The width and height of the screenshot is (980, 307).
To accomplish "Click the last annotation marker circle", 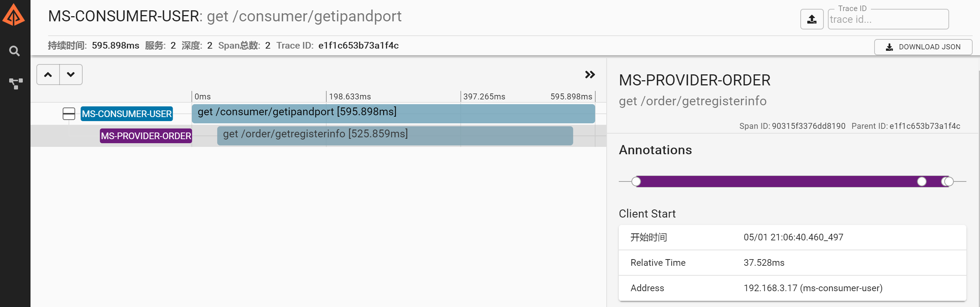I will [x=949, y=182].
